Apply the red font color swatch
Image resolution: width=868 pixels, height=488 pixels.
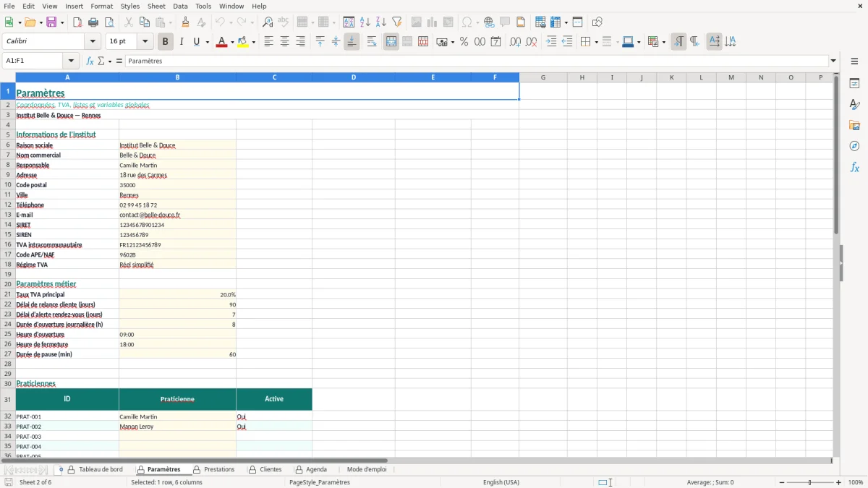222,42
